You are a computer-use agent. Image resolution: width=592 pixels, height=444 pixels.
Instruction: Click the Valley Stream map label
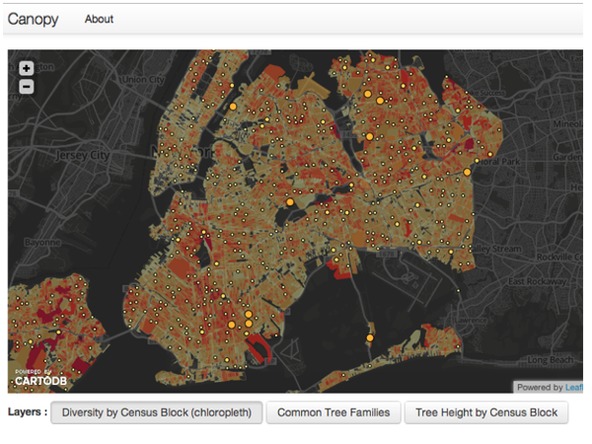pyautogui.click(x=496, y=249)
